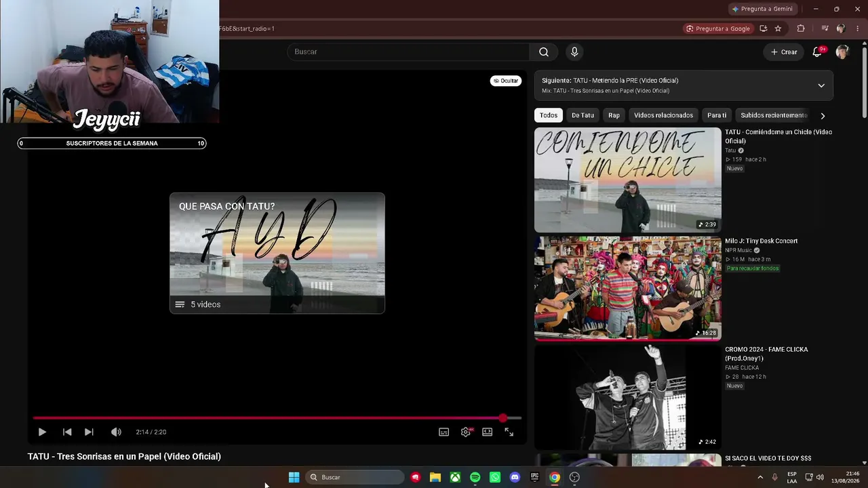Open the Comiéndome un Chicle video thumbnail
This screenshot has width=868, height=488.
click(627, 180)
